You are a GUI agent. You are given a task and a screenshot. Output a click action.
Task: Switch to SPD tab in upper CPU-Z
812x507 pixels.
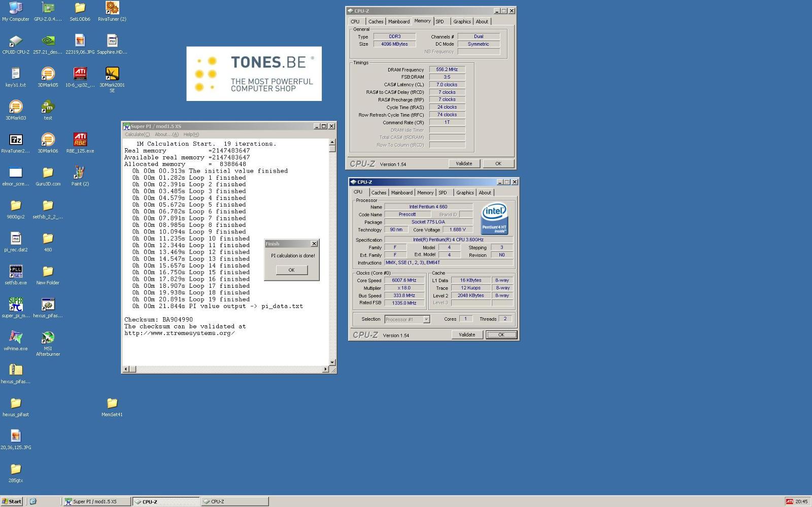[x=440, y=21]
